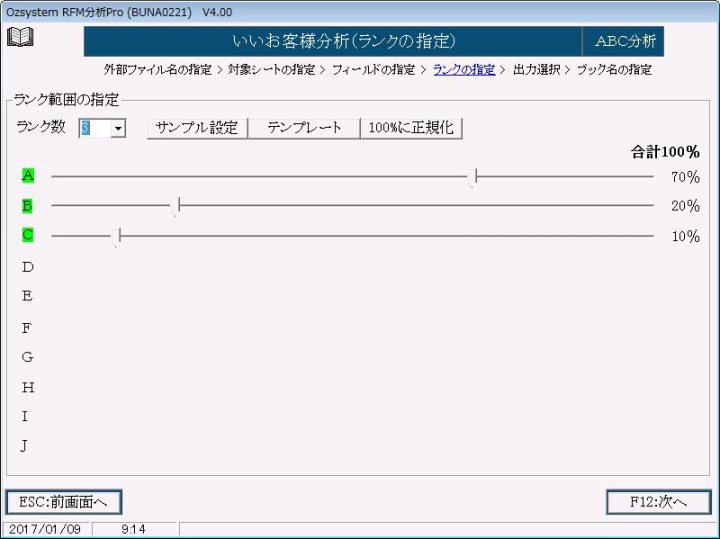Open the テンプレート button
Viewport: 720px width, 539px height.
point(304,128)
